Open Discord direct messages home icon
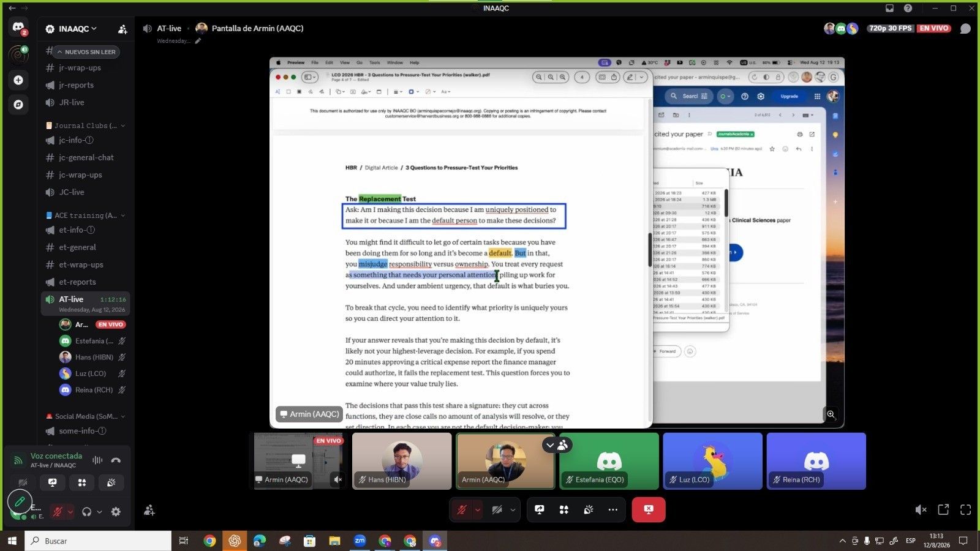980x551 pixels. pos(18,28)
